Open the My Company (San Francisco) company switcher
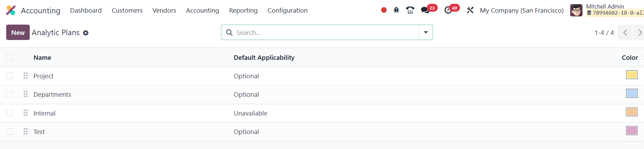Screen dimensions: 644x149 (522, 10)
